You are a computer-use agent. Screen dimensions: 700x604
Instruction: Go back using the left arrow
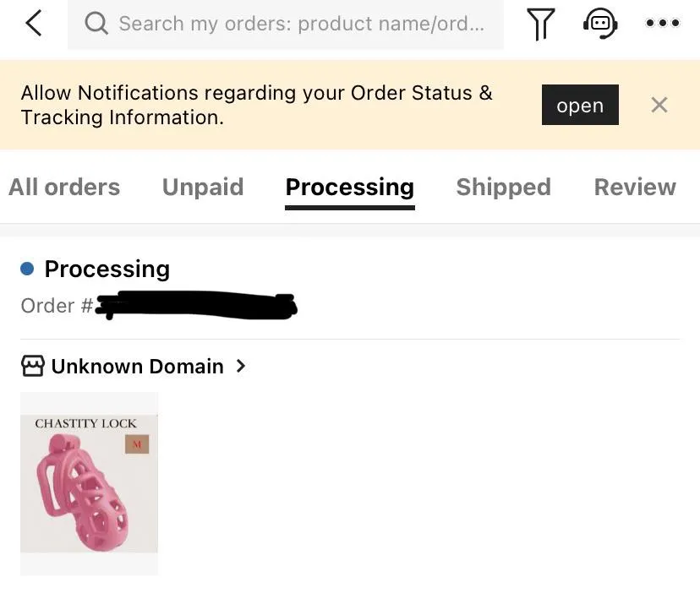pyautogui.click(x=33, y=24)
